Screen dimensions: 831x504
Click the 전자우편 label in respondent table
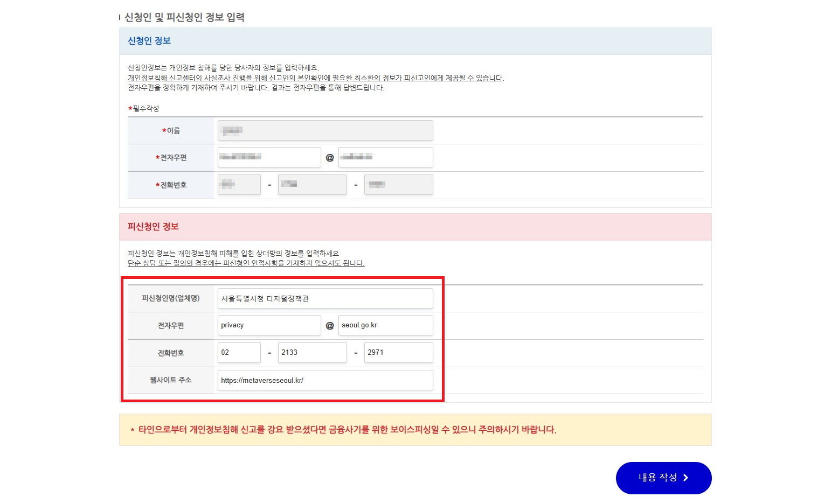click(171, 326)
